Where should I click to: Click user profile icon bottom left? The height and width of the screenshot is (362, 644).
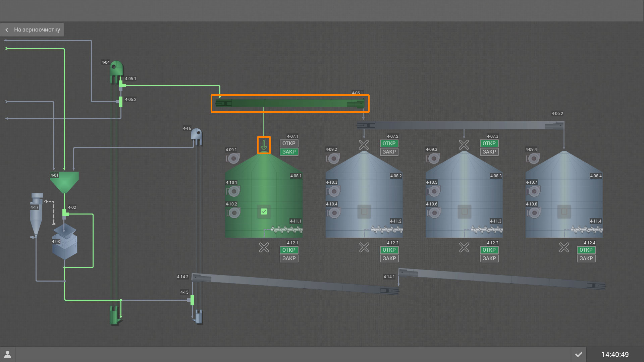point(7,354)
